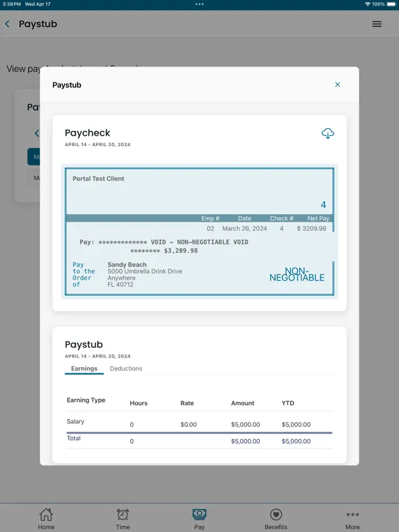Click the Rate column header
This screenshot has height=532, width=399.
pyautogui.click(x=187, y=403)
